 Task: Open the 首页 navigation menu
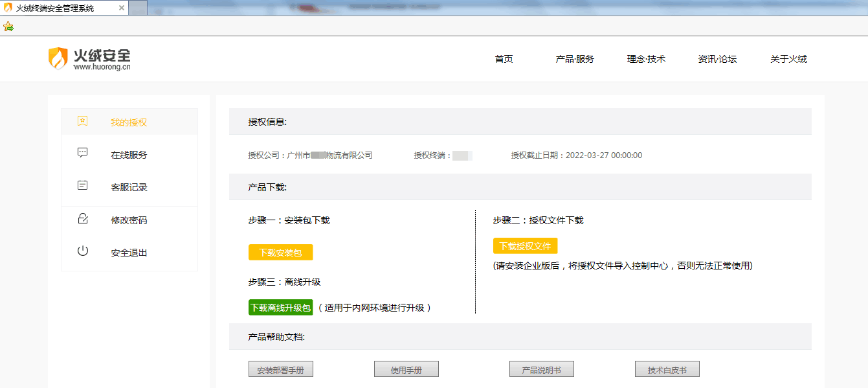[504, 59]
